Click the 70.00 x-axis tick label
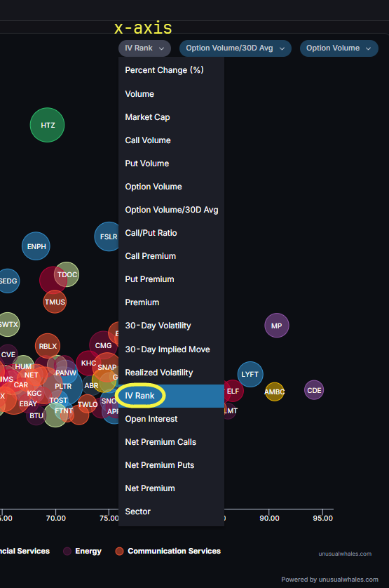389x588 pixels. pyautogui.click(x=56, y=519)
